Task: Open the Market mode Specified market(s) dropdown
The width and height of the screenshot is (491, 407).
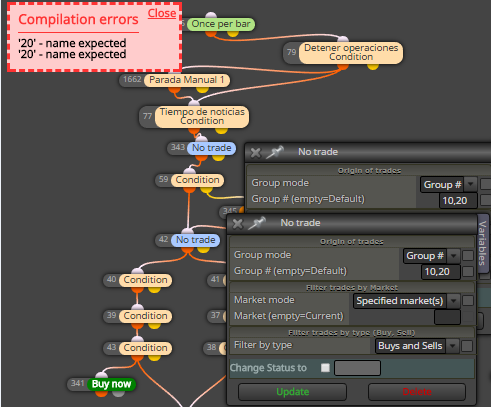Action: pos(407,301)
